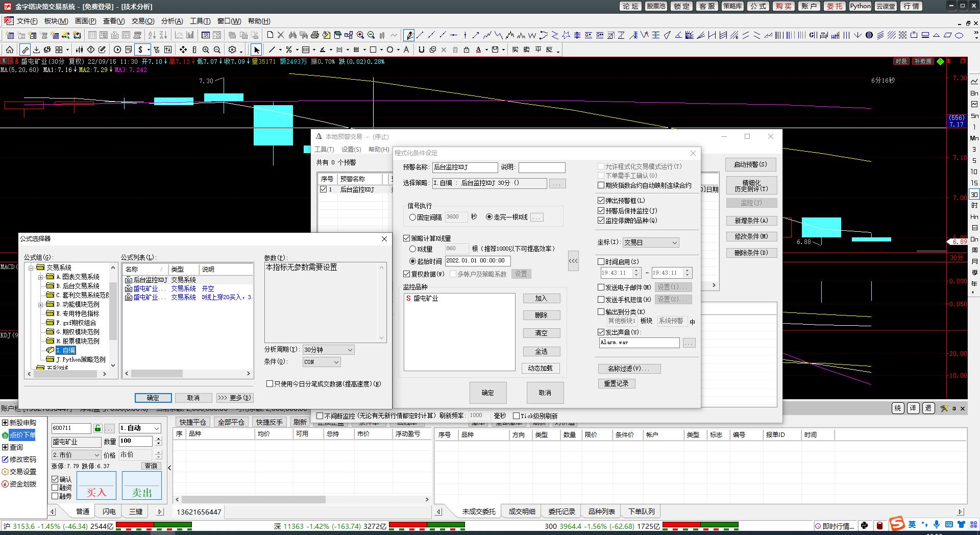Open the 分析(A) menu
Screen dimensions: 980x535
coord(172,21)
